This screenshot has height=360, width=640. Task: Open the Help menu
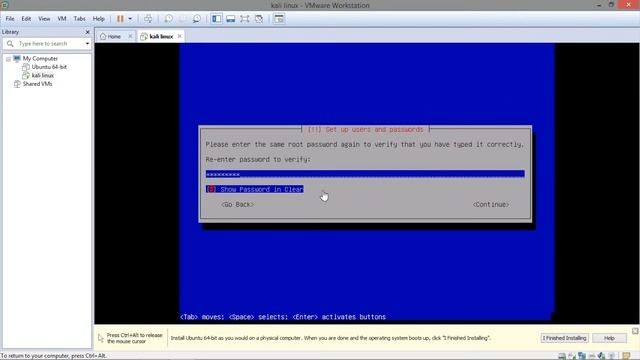(98, 19)
